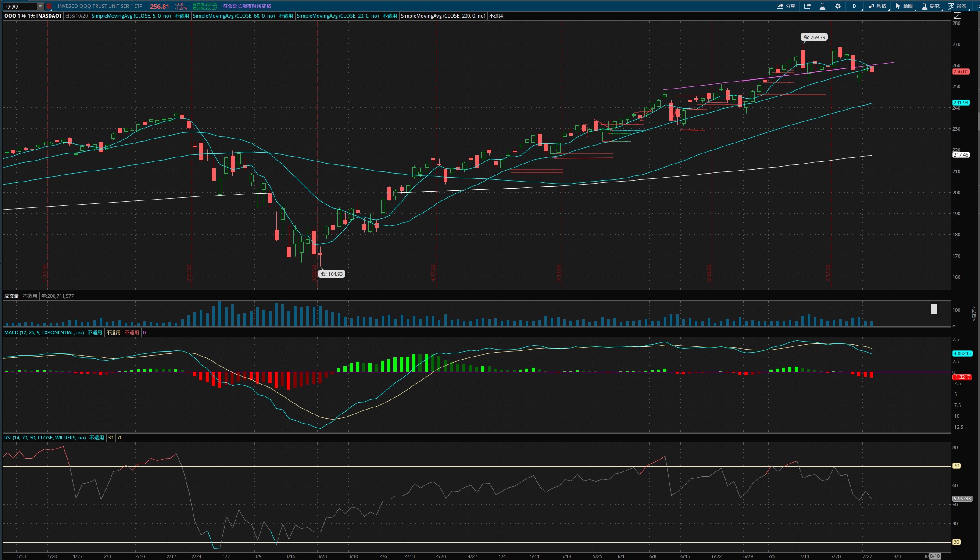Click the yellow 30 RSI level tag
The image size is (980, 560).
click(956, 542)
